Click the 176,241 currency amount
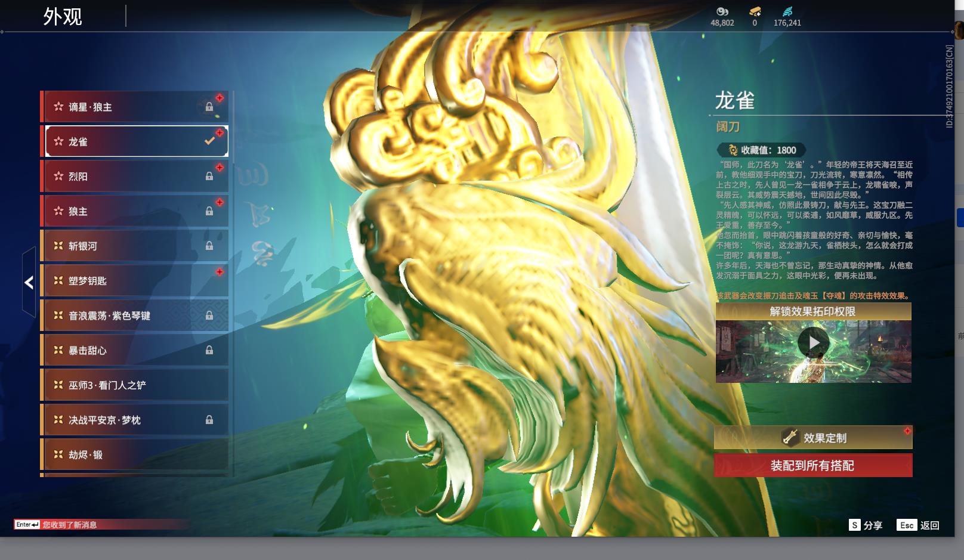Viewport: 964px width, 560px height. tap(787, 23)
